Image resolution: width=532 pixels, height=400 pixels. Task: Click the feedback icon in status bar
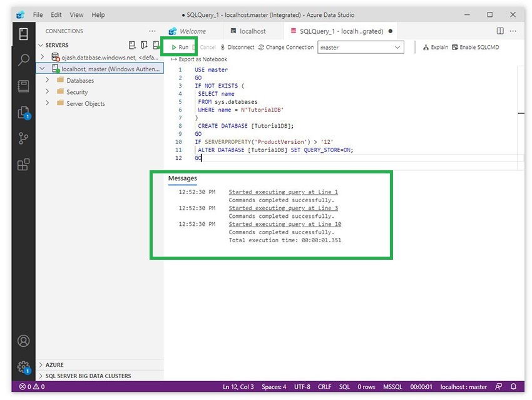[x=498, y=386]
